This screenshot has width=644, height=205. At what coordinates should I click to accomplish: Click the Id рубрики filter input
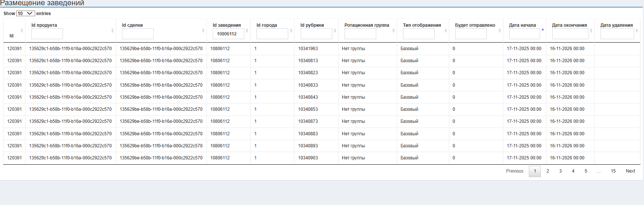(316, 34)
